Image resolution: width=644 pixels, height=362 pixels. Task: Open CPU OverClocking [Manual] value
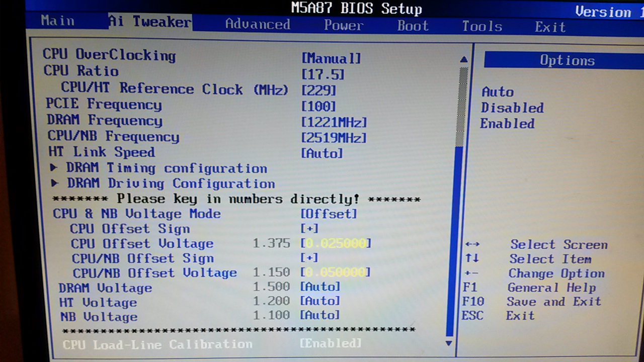click(331, 58)
